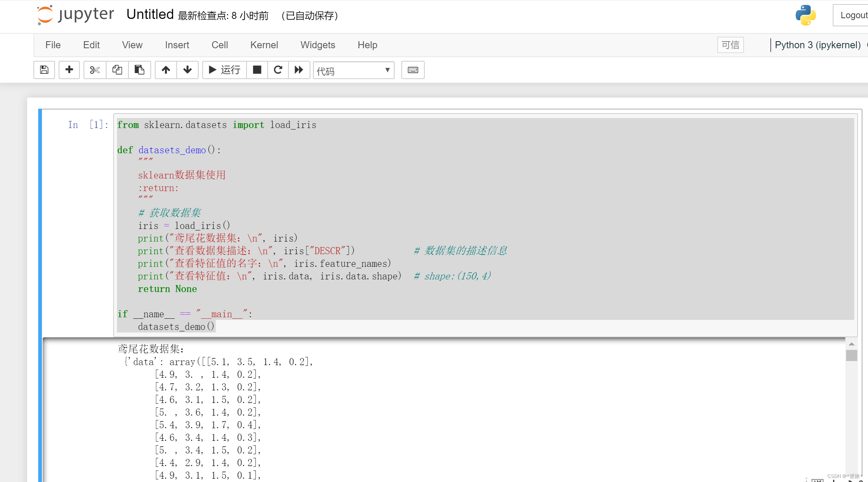Restart and run all with fast-forward icon

[x=299, y=70]
